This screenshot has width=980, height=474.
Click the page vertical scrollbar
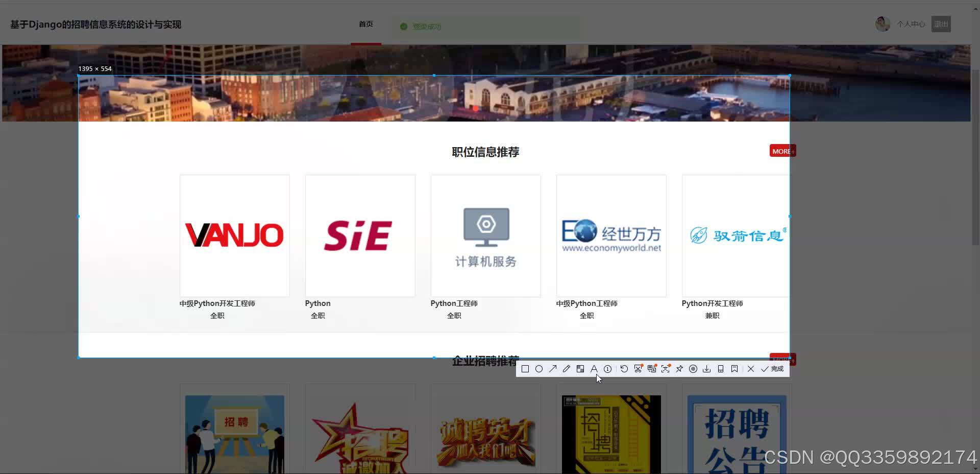point(975,158)
